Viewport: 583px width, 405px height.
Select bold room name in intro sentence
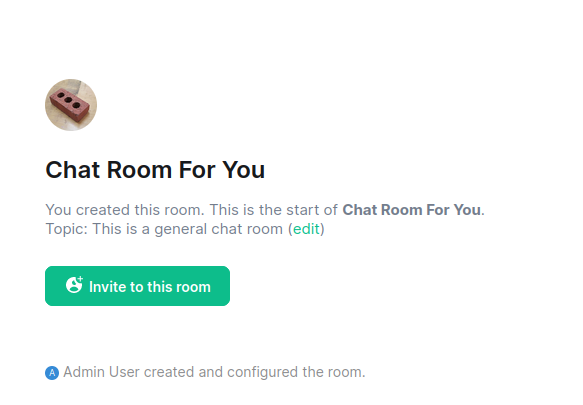coord(412,210)
